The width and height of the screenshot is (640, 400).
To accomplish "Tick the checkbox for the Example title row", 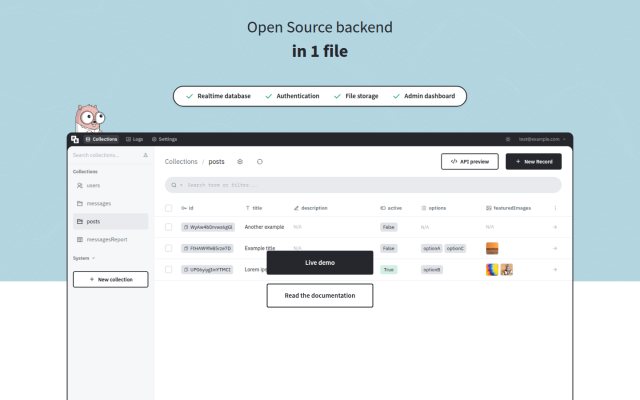I will click(169, 248).
